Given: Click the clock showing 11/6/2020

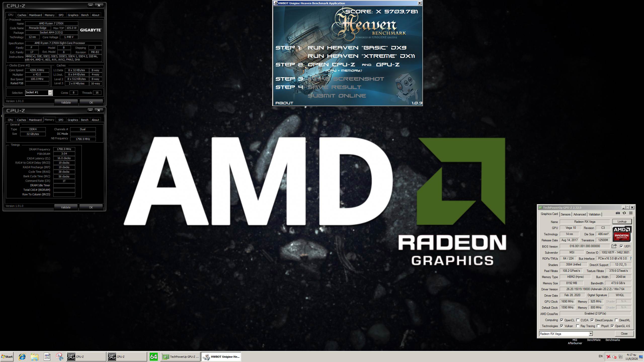Looking at the screenshot, I should coord(632,357).
